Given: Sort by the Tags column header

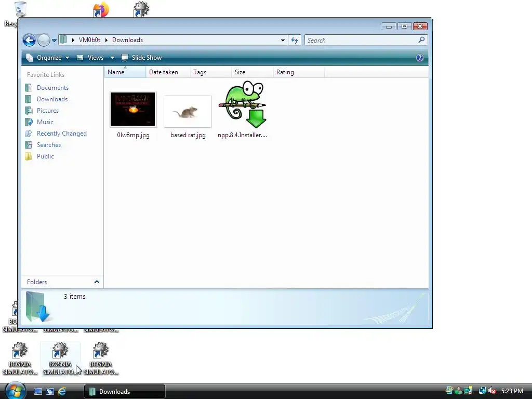Looking at the screenshot, I should tap(211, 72).
